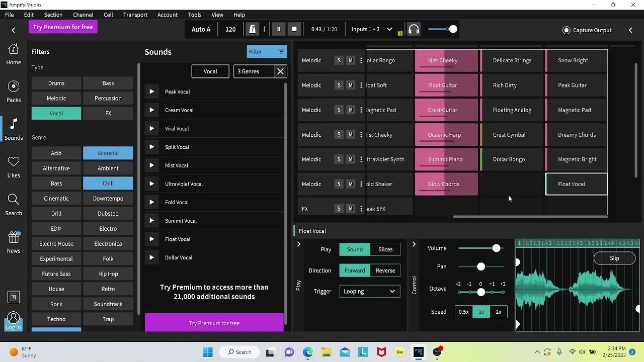Viewport: 644px width, 362px height.
Task: Open the Likes heart section
Action: tap(14, 167)
